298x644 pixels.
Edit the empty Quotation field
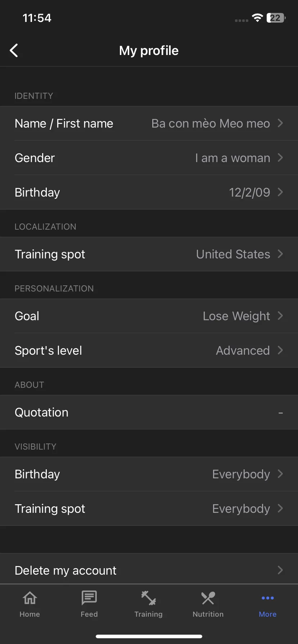149,412
